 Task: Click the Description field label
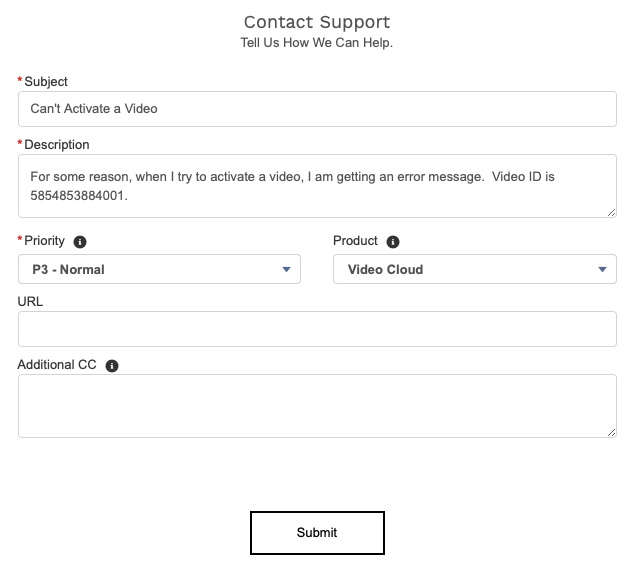pyautogui.click(x=57, y=145)
